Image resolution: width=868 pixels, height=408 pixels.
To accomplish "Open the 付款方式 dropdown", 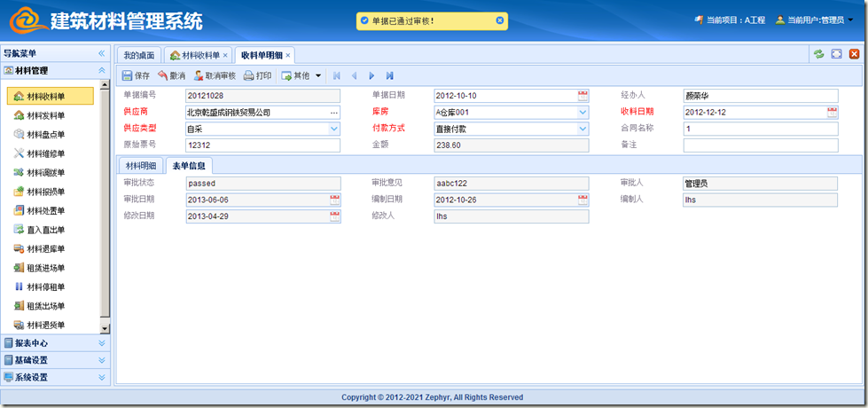I will pyautogui.click(x=583, y=129).
